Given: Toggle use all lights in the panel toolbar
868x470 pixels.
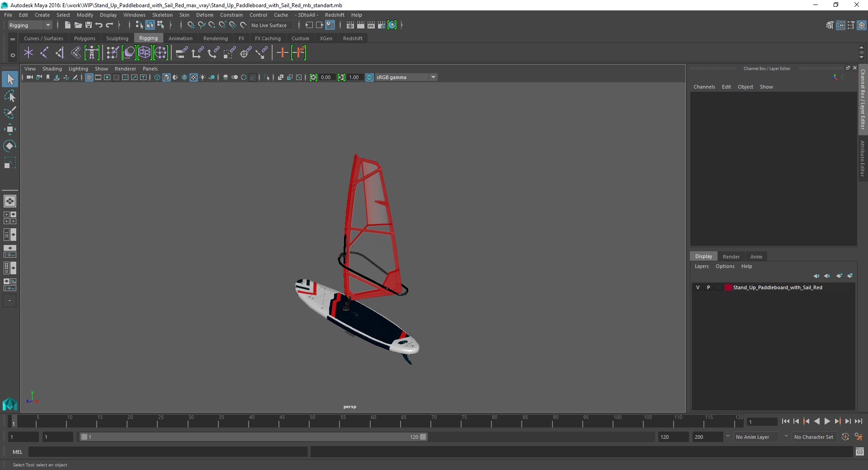Looking at the screenshot, I should [203, 77].
